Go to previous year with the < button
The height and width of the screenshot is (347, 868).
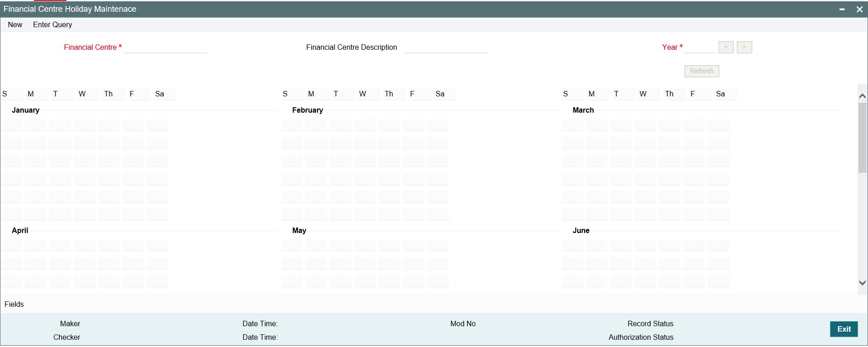[x=726, y=47]
